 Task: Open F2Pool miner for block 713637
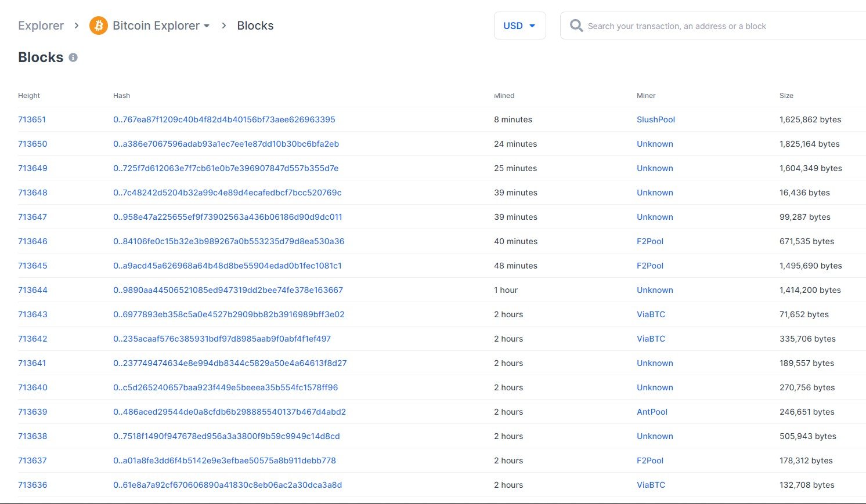pyautogui.click(x=650, y=461)
